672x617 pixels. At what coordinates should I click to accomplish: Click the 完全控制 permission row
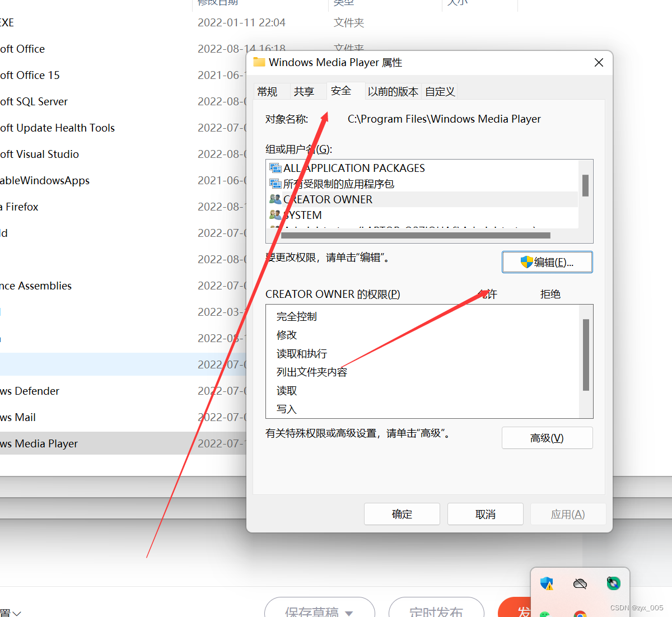click(422, 316)
